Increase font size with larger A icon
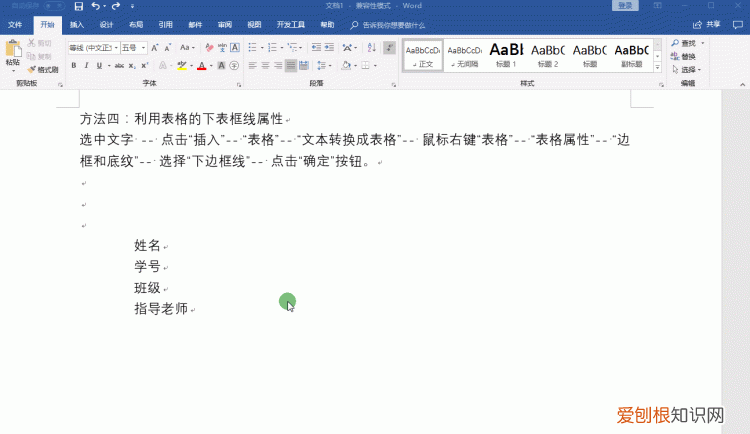 click(154, 48)
